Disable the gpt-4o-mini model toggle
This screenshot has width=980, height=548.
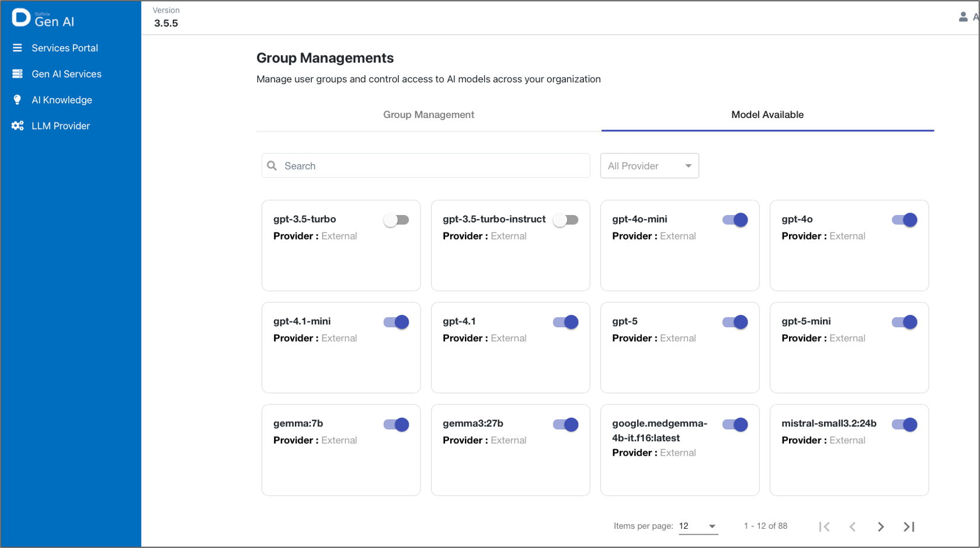(x=735, y=220)
